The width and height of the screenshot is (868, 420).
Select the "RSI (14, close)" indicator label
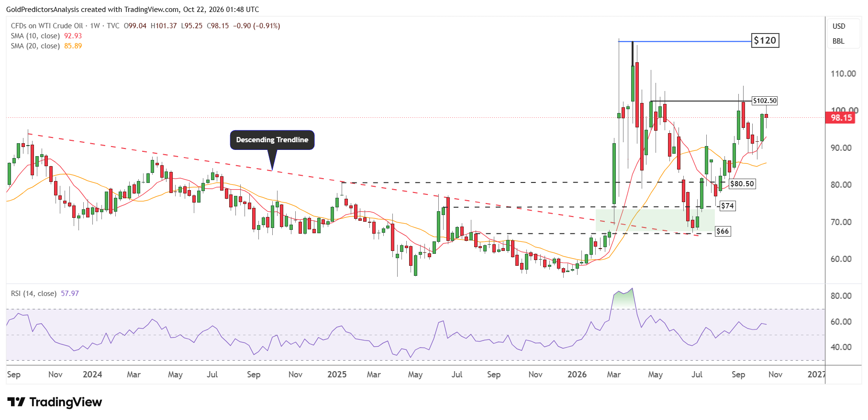click(x=33, y=294)
